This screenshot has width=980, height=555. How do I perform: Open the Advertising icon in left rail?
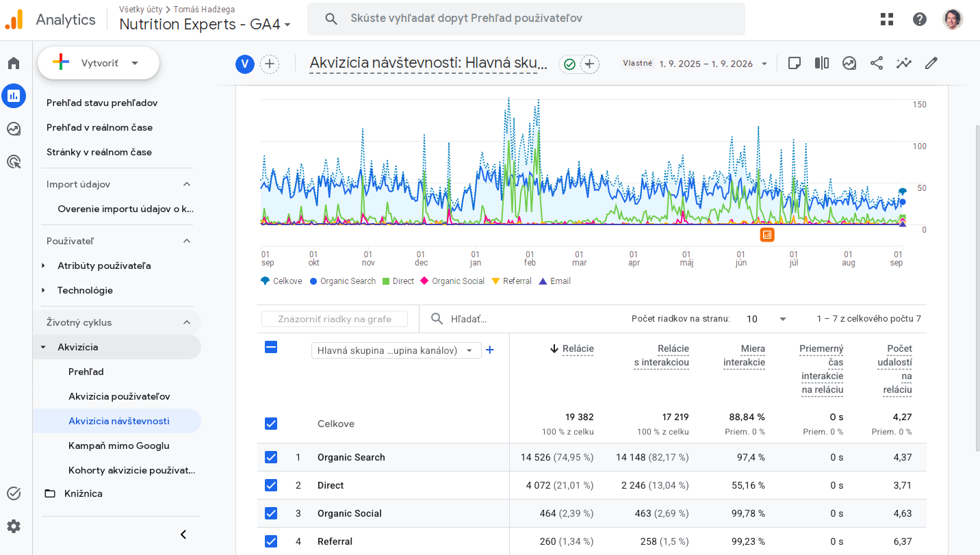[x=14, y=162]
